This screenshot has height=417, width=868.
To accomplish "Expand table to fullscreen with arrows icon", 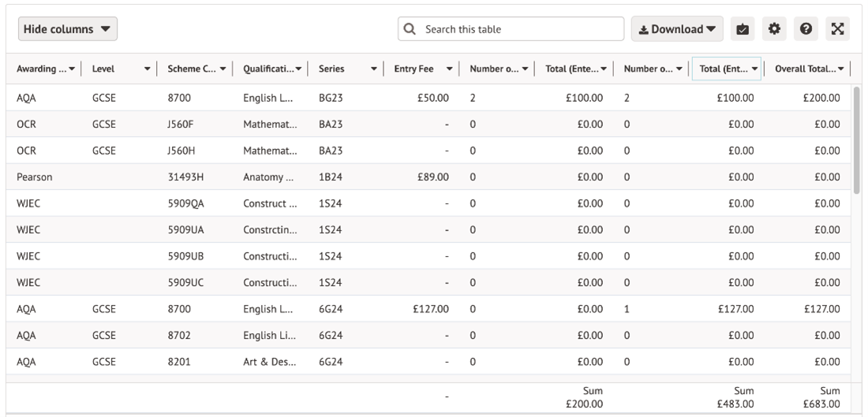I will point(837,29).
